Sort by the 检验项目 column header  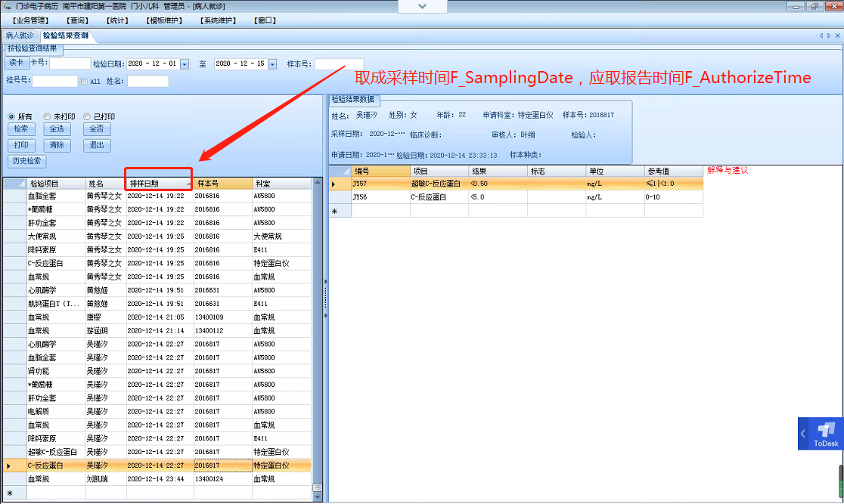[56, 184]
